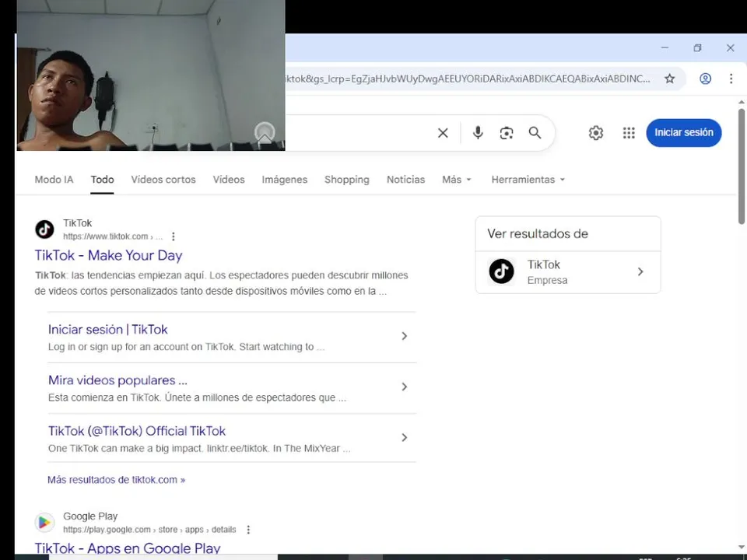Click the webcam video overlay

(x=151, y=75)
